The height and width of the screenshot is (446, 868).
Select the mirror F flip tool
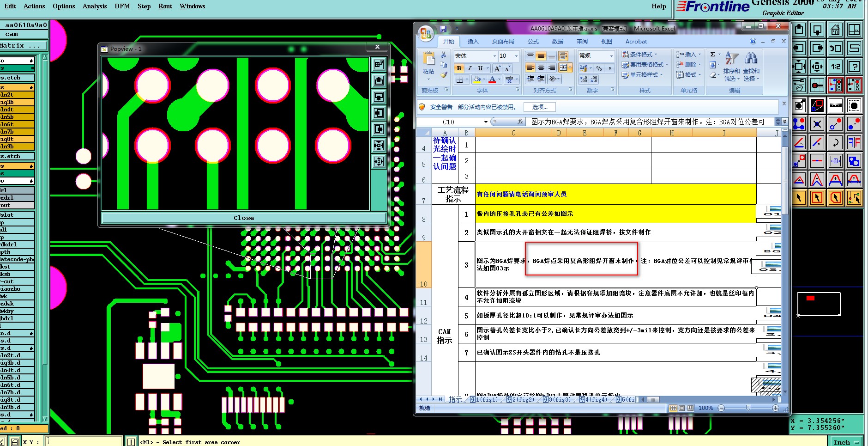pyautogui.click(x=854, y=142)
